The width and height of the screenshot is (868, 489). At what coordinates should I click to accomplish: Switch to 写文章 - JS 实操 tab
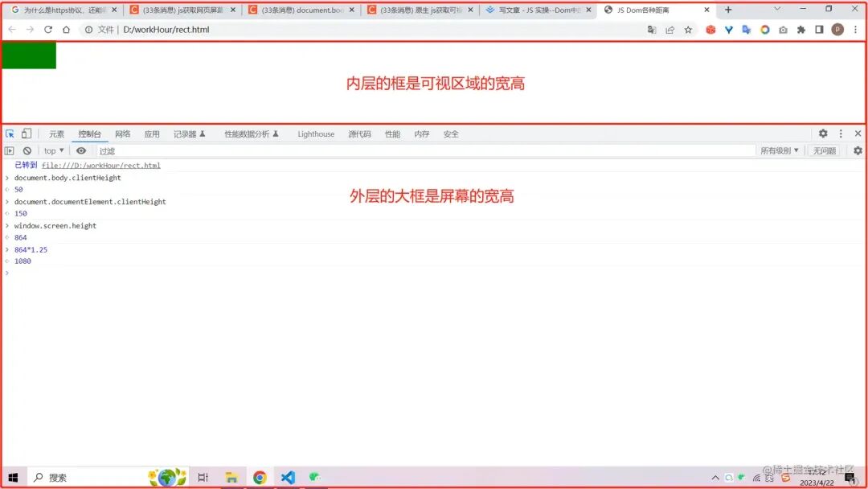click(x=538, y=10)
